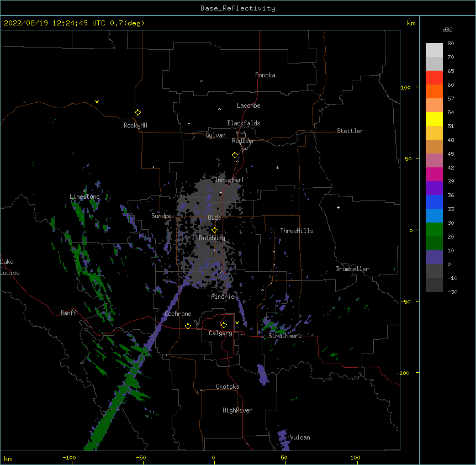
Task: Click the Base_Reflectivity title
Action: point(238,8)
